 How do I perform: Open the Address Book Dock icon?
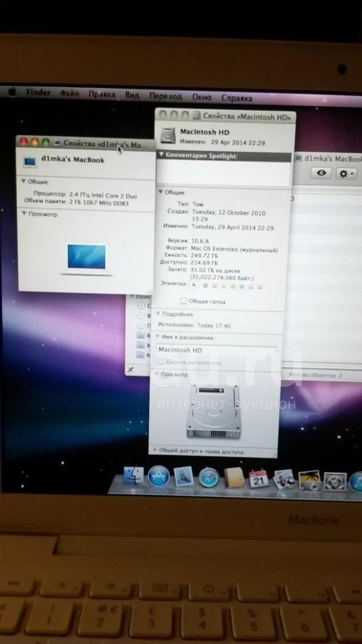tap(234, 478)
